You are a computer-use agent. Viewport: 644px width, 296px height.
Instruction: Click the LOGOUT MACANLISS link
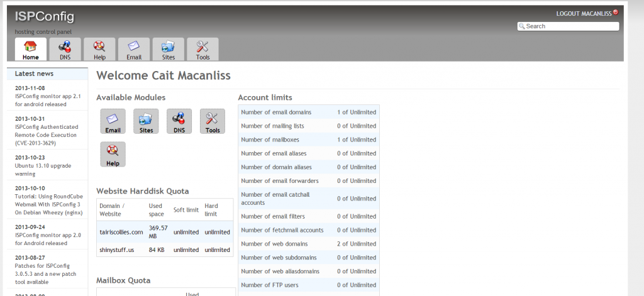[584, 14]
